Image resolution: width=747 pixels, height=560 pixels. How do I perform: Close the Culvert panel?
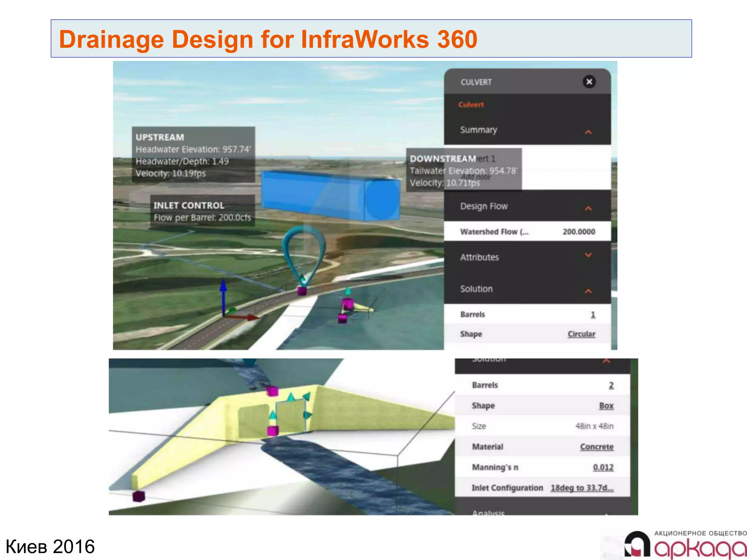click(x=589, y=82)
